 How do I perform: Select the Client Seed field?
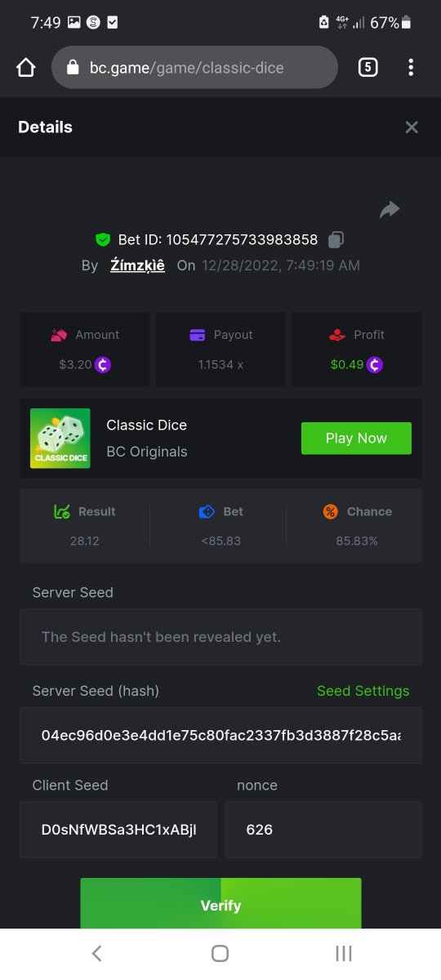click(x=118, y=829)
